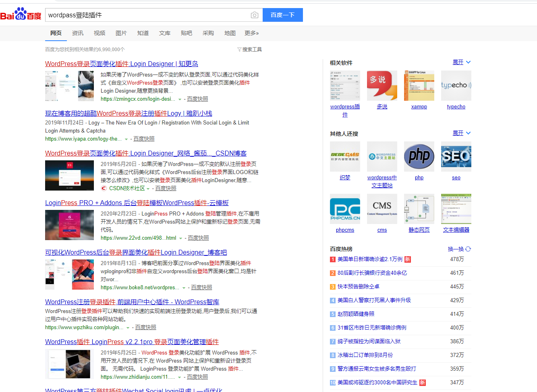
Task: Click thumbnail of LoginPress PRO result
Action: click(x=69, y=225)
